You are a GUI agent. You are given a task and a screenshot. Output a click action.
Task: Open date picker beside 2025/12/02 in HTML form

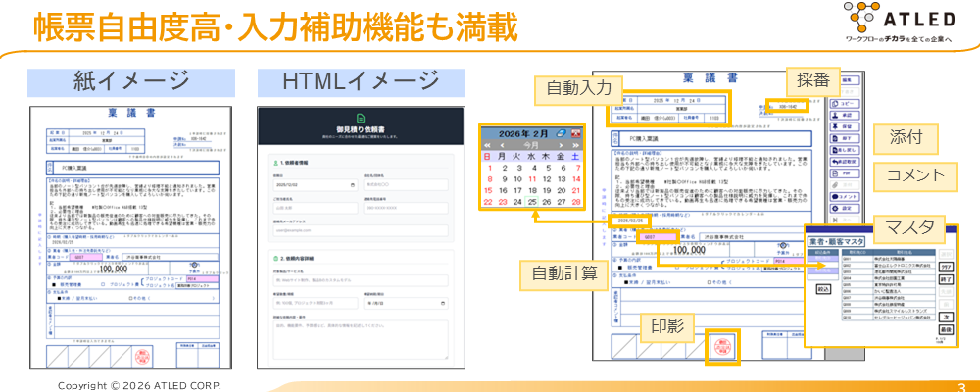tap(353, 185)
